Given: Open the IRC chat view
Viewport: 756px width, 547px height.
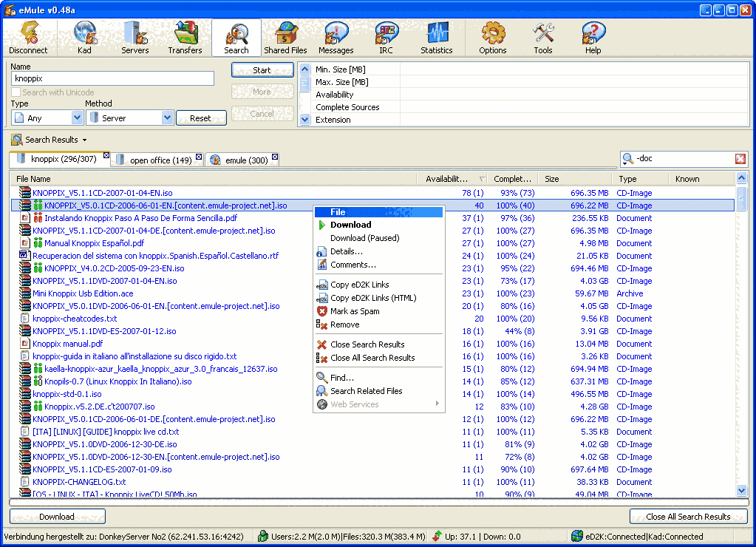Looking at the screenshot, I should (x=385, y=37).
